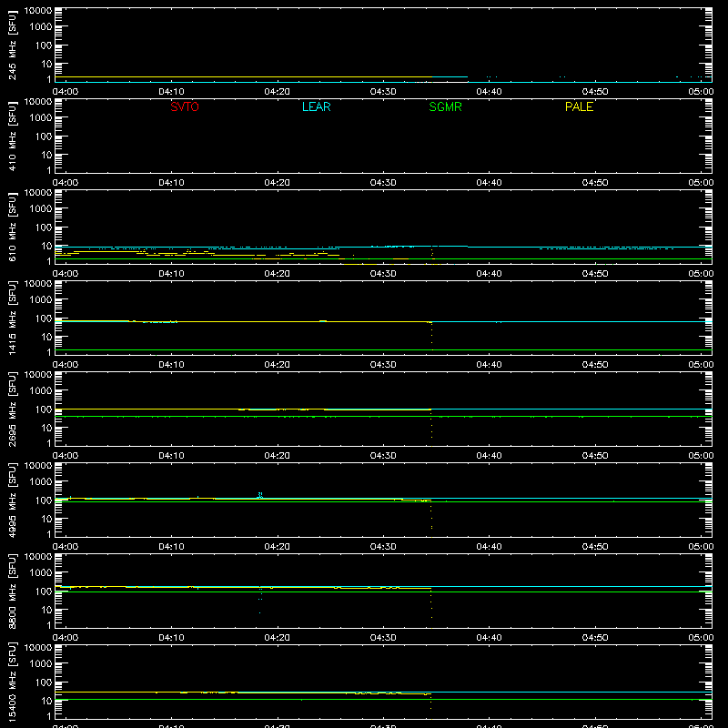Click the 10000 y-axis tick on the 245 MHz panel
The height and width of the screenshot is (728, 728).
38,11
